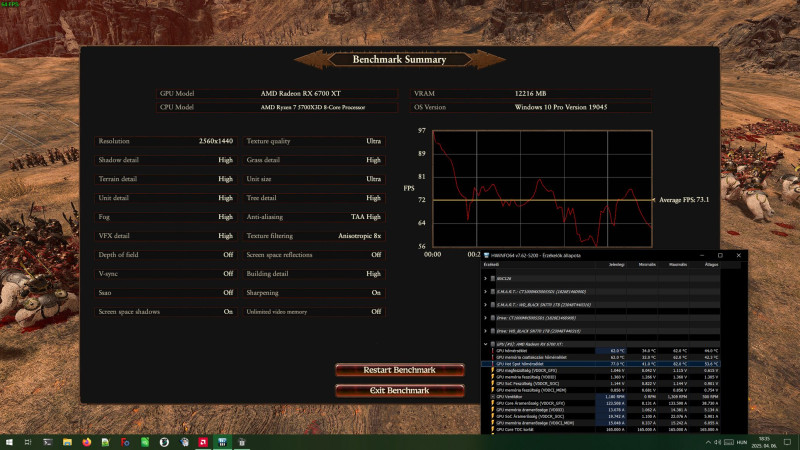Viewport: 800px width, 450px height.
Task: Click the GPU Model value AMD Radeon RX 6700 XT
Action: pos(301,93)
